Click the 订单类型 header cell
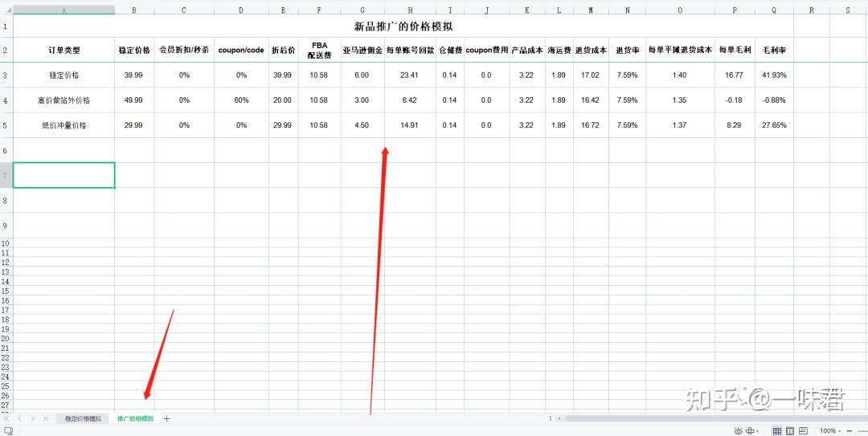This screenshot has height=436, width=868. pyautogui.click(x=63, y=50)
